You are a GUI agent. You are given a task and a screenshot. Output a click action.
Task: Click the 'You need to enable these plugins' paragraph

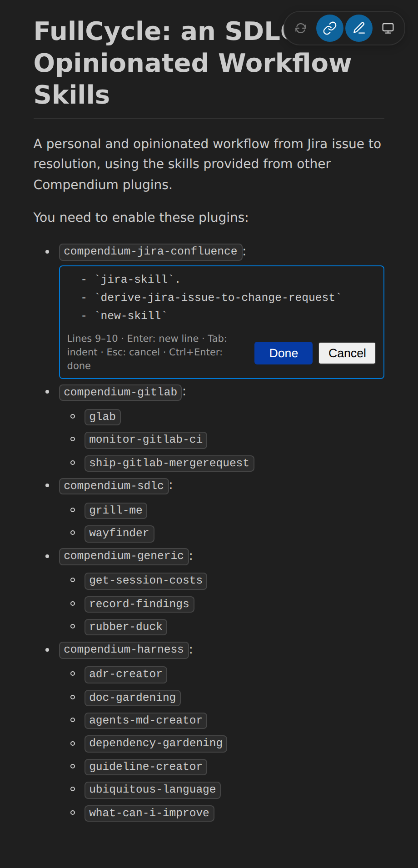click(141, 218)
